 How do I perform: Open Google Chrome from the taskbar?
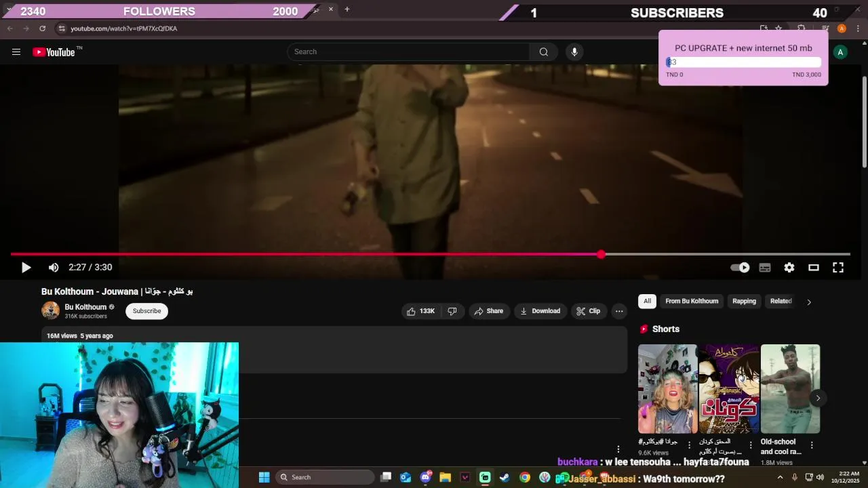click(525, 477)
